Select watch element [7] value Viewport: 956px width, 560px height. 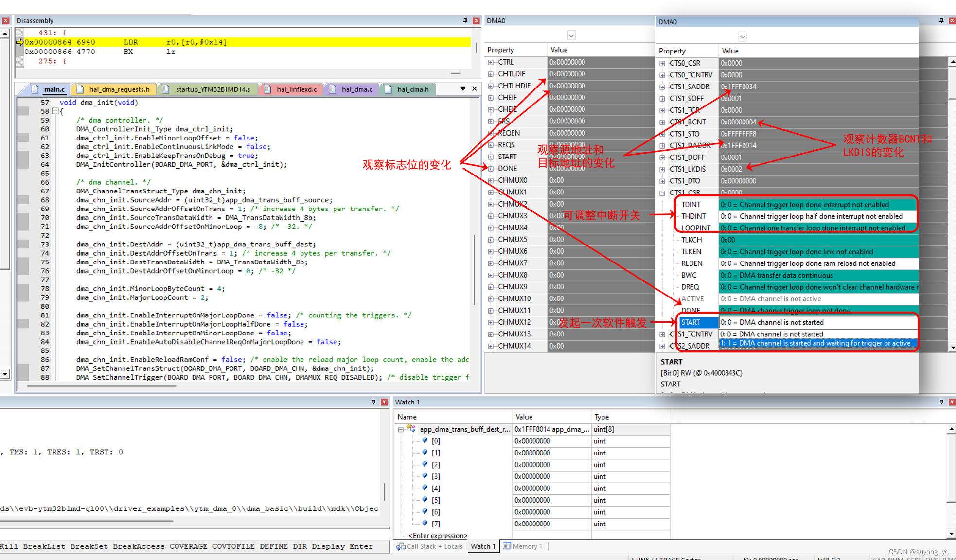pyautogui.click(x=532, y=524)
